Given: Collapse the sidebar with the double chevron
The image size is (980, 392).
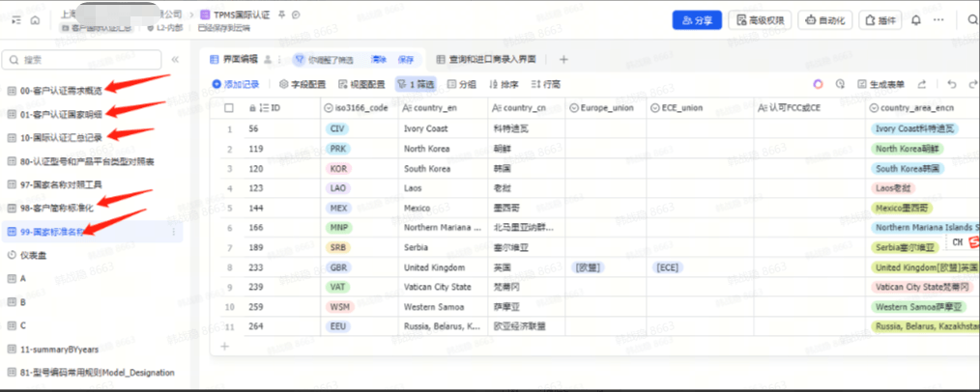Looking at the screenshot, I should (x=175, y=60).
